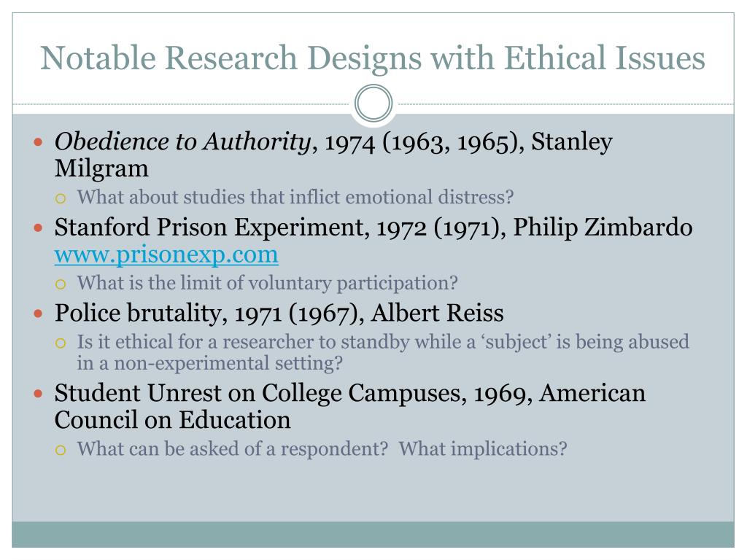
Task: Click the orange bullet beside Obedience to Authority
Action: (x=39, y=142)
